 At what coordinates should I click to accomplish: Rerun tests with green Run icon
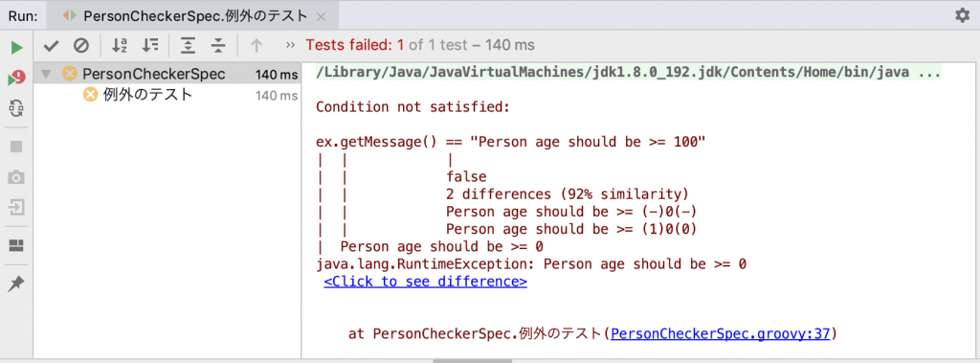(x=17, y=47)
